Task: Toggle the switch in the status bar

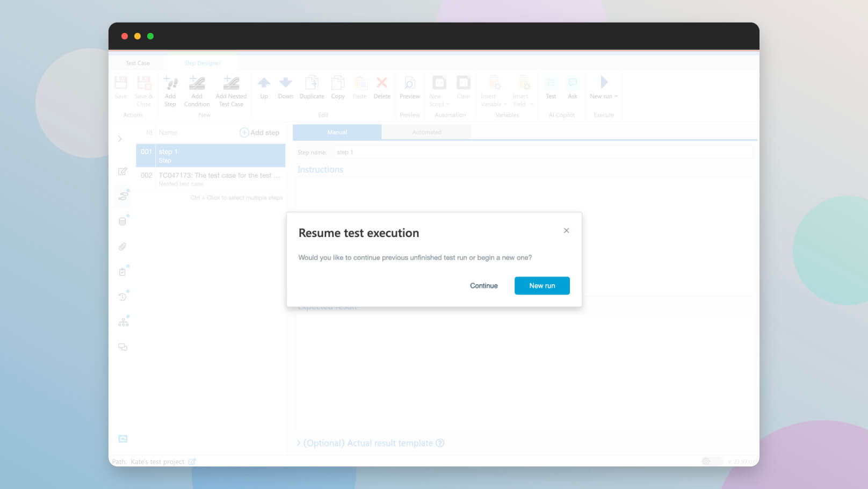Action: click(x=712, y=461)
